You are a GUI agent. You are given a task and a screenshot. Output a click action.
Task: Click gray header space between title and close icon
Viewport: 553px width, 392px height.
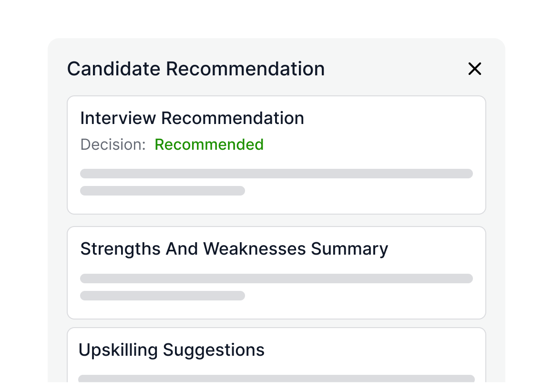click(396, 69)
